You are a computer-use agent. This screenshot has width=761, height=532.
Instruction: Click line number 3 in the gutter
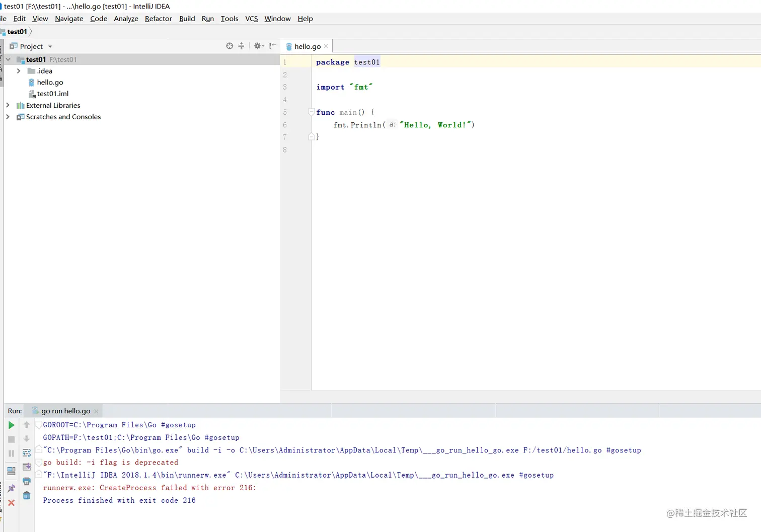pyautogui.click(x=285, y=87)
